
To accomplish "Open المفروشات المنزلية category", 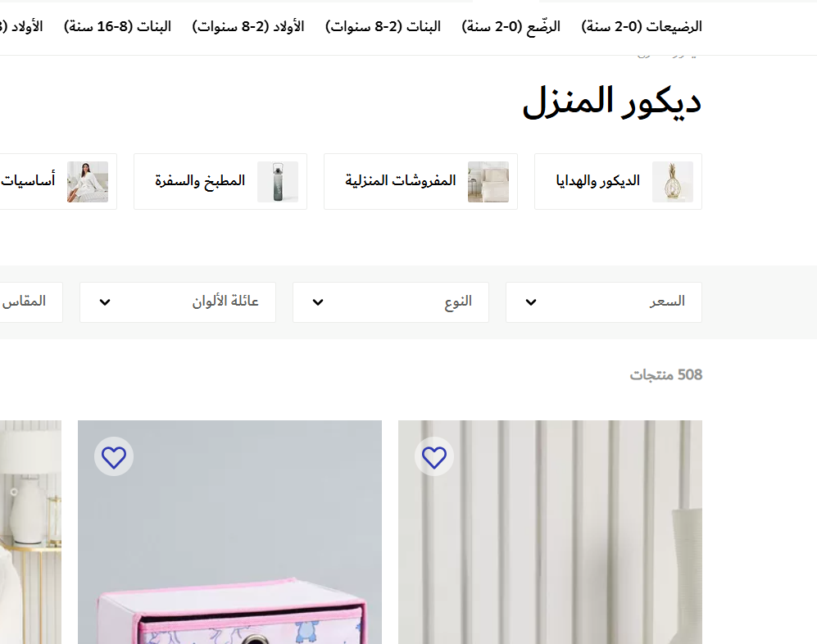I will pyautogui.click(x=420, y=181).
